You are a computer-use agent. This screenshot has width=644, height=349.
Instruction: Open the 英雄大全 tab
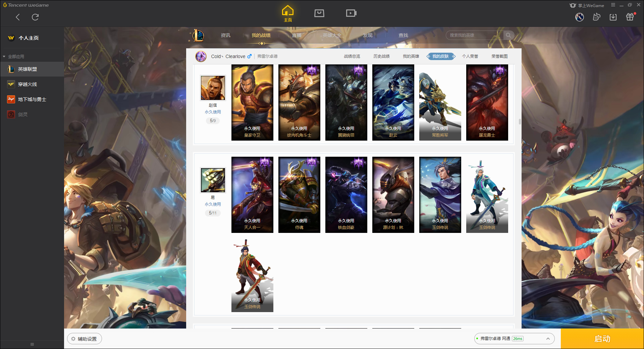pyautogui.click(x=332, y=35)
